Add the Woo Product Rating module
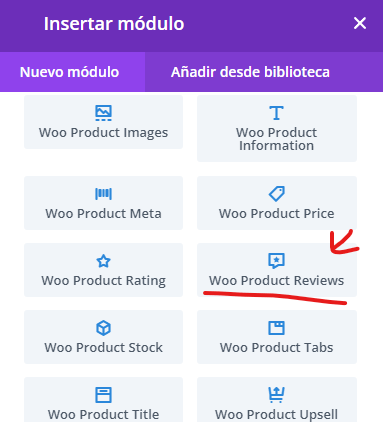 coord(103,270)
